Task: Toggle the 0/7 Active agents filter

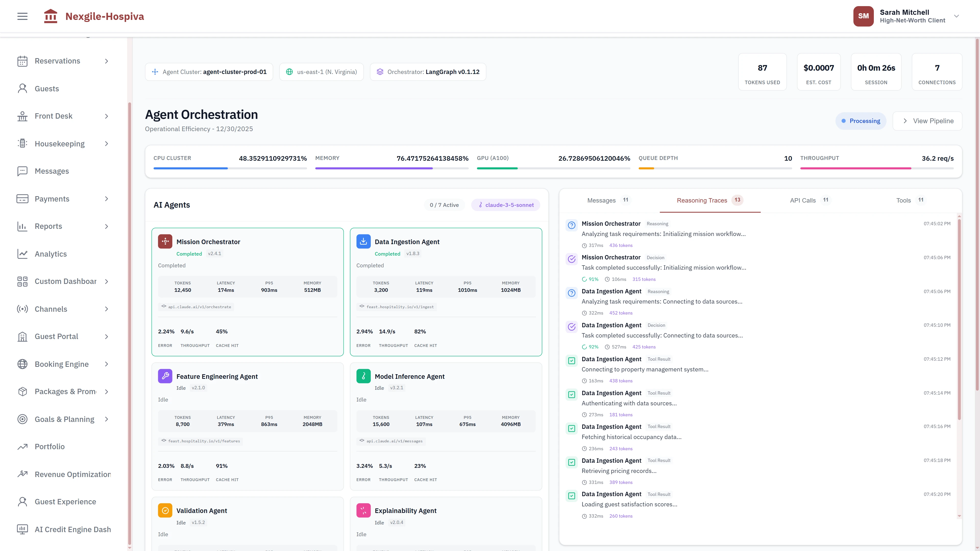Action: point(444,205)
